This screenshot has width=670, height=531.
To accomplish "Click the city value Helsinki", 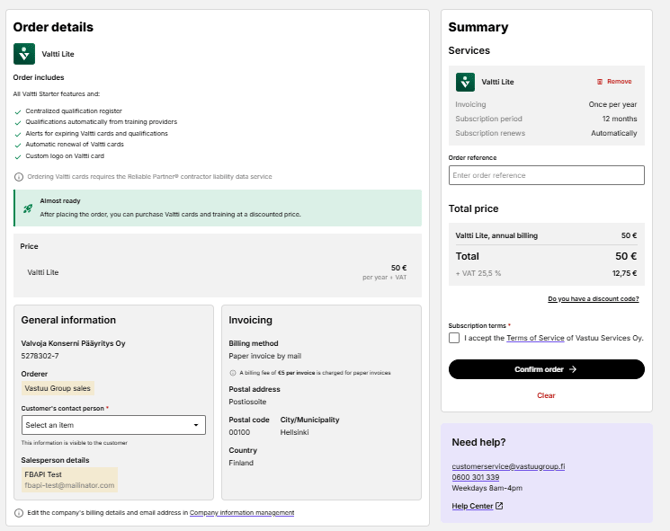I will (x=294, y=432).
